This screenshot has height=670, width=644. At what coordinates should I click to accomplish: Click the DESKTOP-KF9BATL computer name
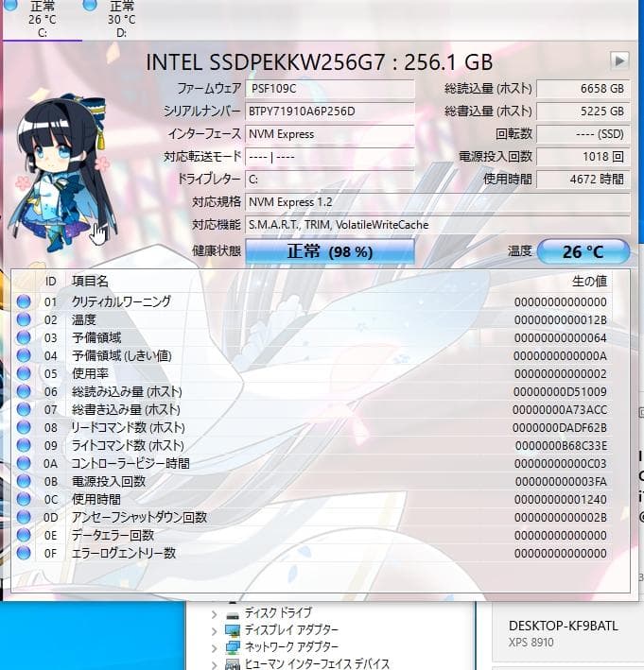tap(564, 626)
